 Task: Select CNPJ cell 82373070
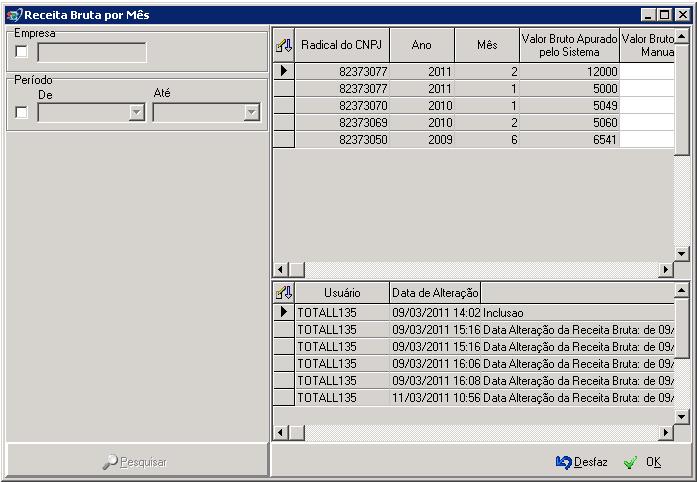(342, 105)
